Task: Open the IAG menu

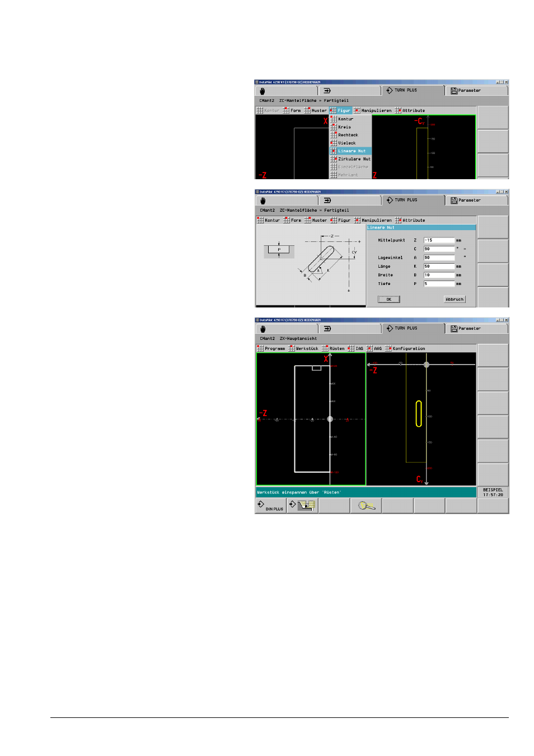Action: coord(355,348)
